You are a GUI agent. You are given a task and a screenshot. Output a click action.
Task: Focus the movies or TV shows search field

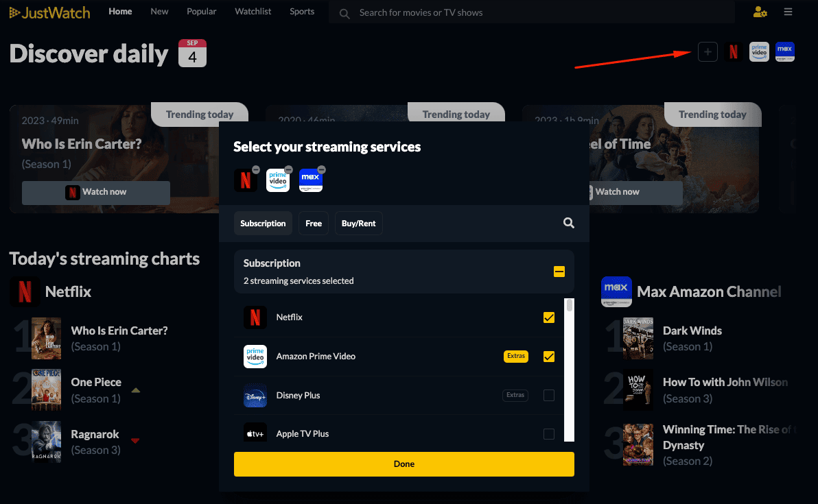532,12
